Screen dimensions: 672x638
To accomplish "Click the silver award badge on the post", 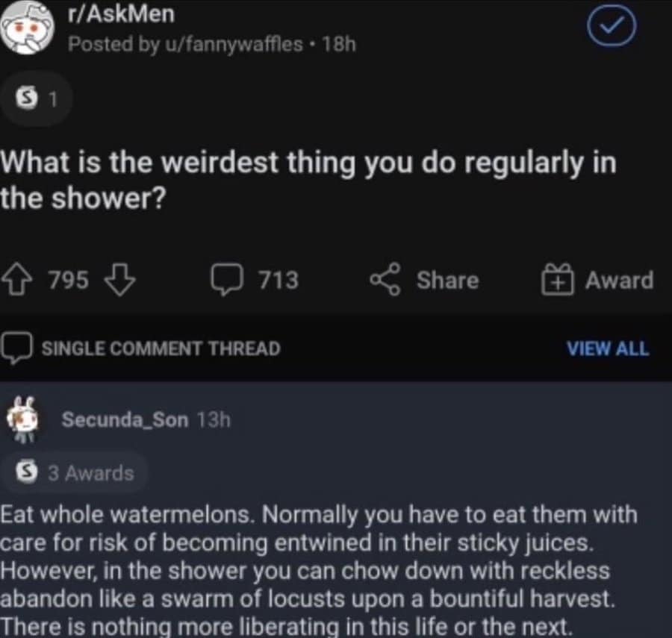I will 28,98.
